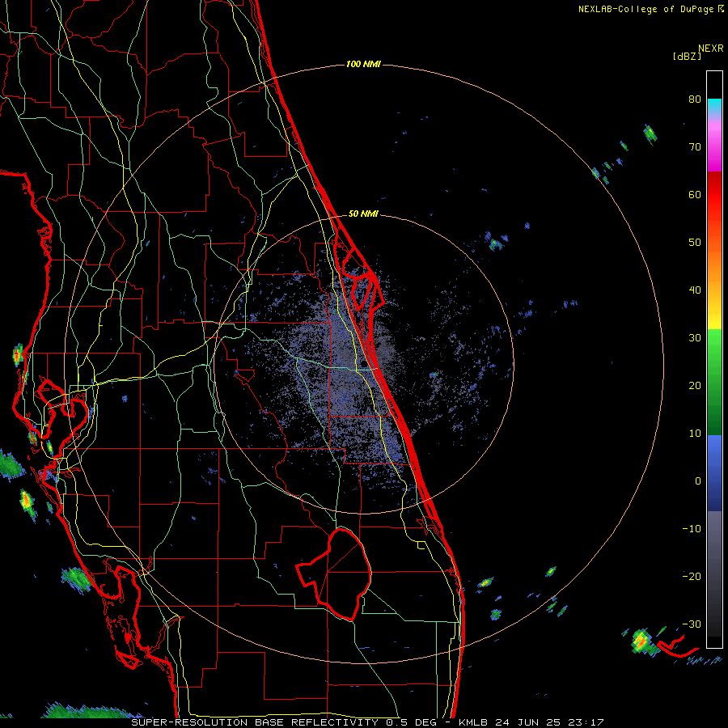
Task: Click the 0 value on the dBZ scale
Action: (x=698, y=481)
